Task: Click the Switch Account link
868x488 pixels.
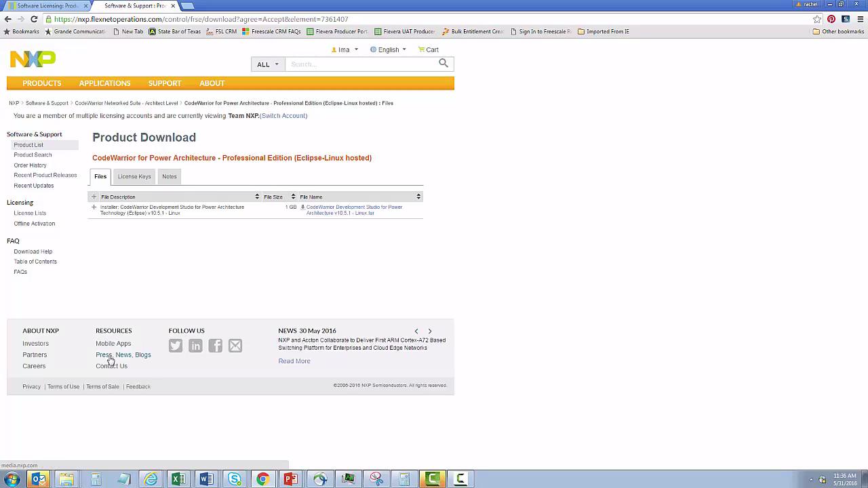Action: coord(283,116)
